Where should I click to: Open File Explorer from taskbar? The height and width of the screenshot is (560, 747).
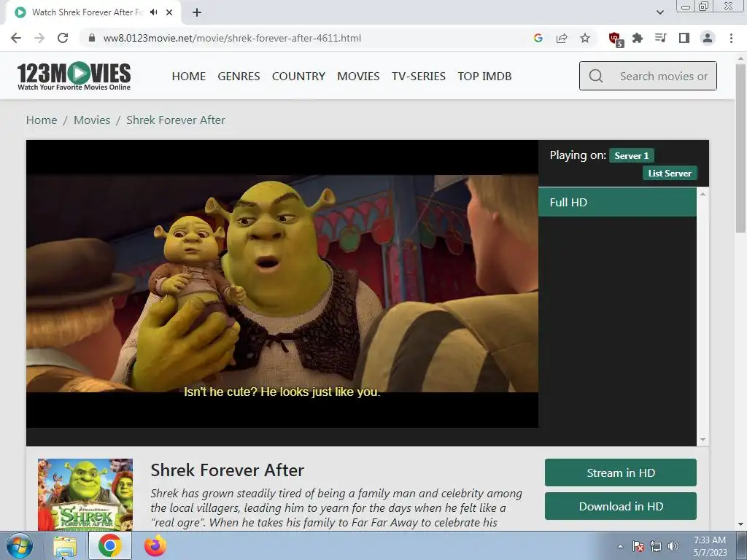click(x=65, y=546)
